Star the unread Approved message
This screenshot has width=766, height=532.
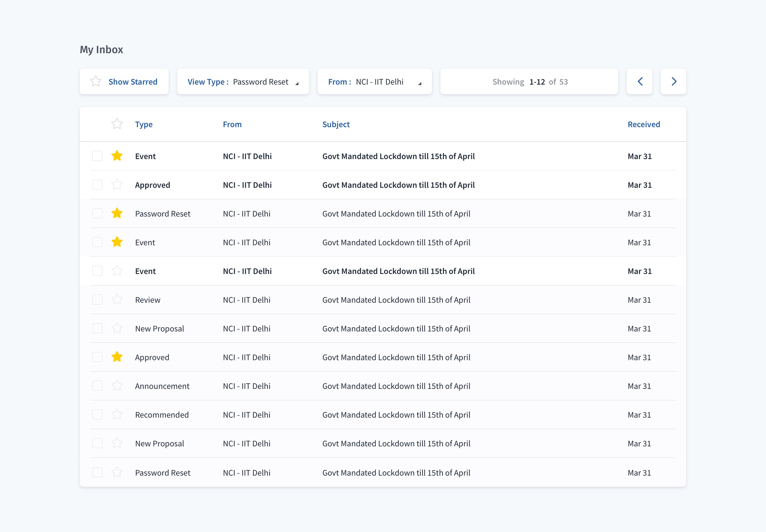point(117,185)
